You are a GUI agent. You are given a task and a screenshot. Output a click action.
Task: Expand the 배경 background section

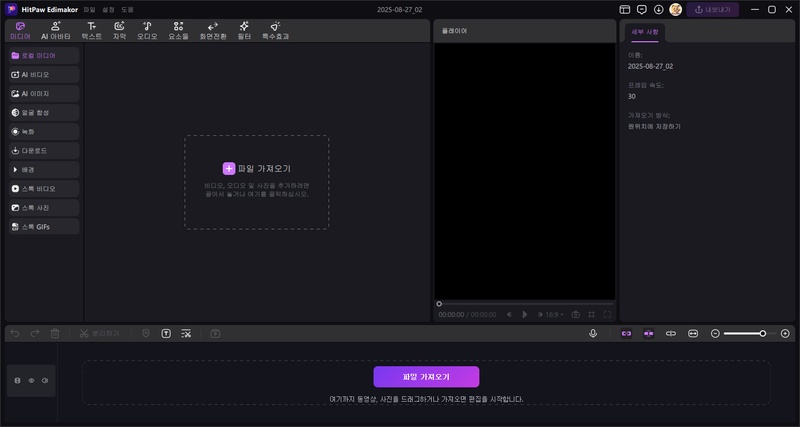coord(44,170)
